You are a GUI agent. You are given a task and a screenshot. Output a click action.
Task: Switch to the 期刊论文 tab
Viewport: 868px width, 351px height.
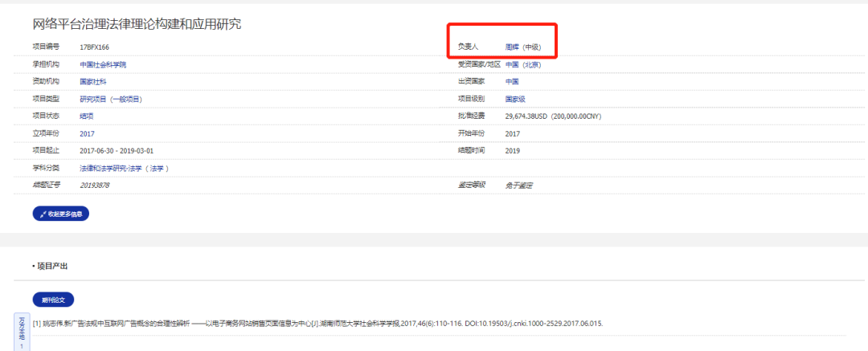coord(53,300)
